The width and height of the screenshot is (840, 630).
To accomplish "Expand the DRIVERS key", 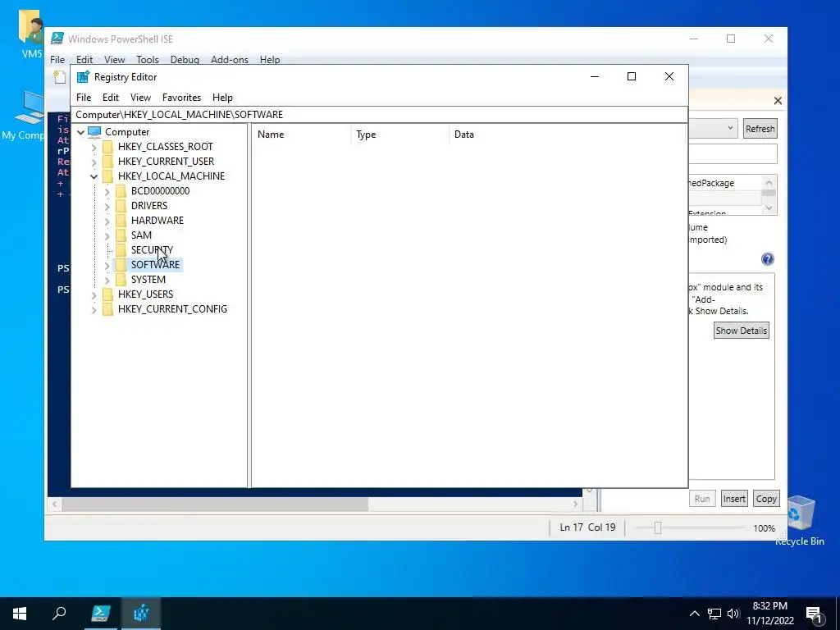I will (107, 206).
